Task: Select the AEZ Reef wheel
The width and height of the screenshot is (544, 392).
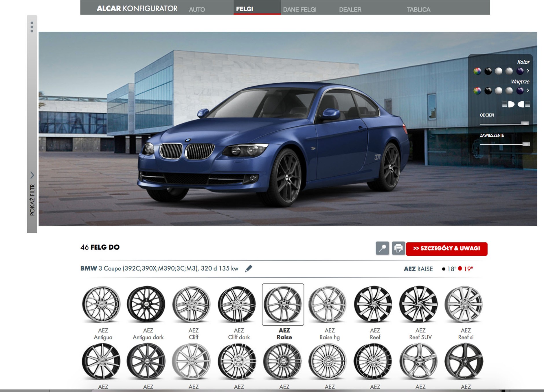Action: click(373, 304)
